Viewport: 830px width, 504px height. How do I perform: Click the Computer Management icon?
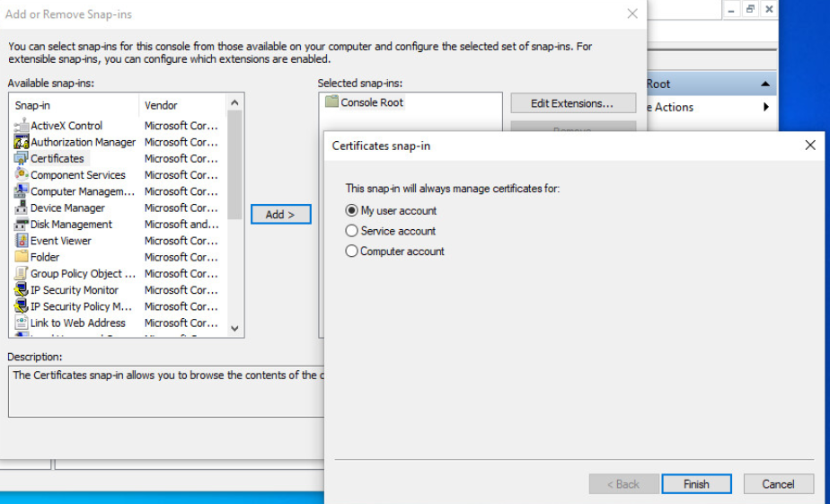click(22, 191)
